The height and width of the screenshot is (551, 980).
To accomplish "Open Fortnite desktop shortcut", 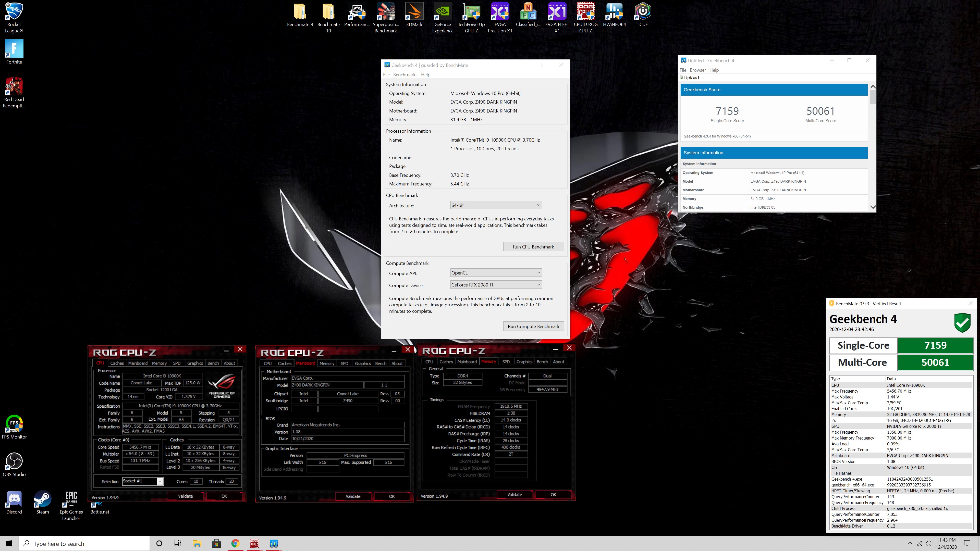I will [14, 52].
